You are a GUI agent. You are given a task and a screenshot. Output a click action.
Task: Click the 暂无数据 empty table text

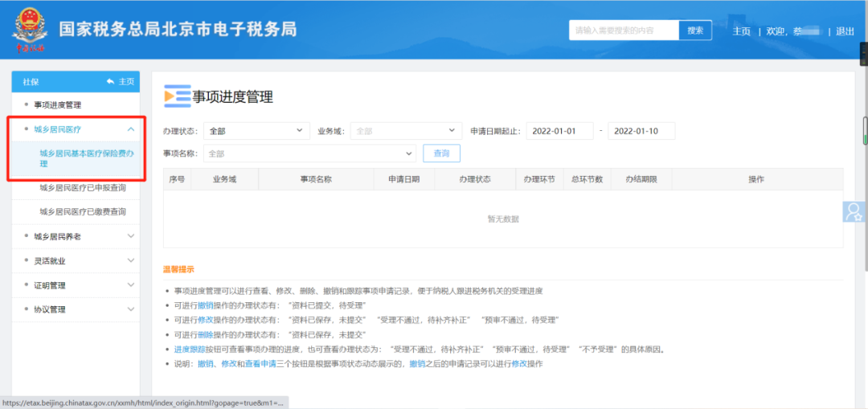(x=503, y=219)
